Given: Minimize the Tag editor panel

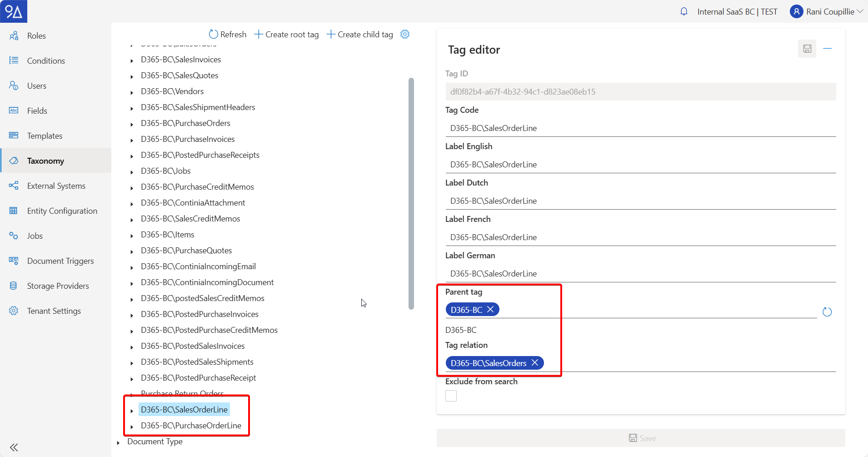Looking at the screenshot, I should point(828,49).
